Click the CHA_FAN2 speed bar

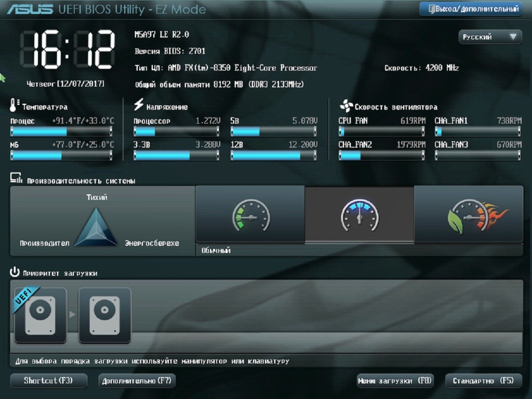click(x=382, y=156)
